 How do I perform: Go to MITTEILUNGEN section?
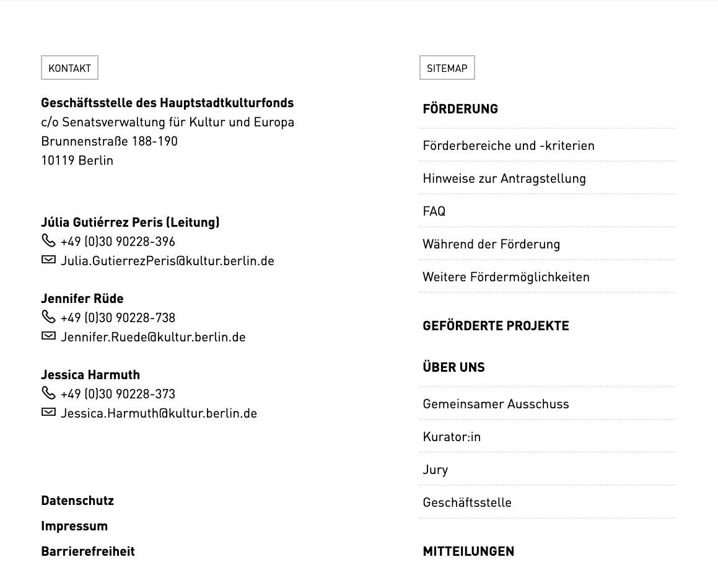pyautogui.click(x=468, y=551)
